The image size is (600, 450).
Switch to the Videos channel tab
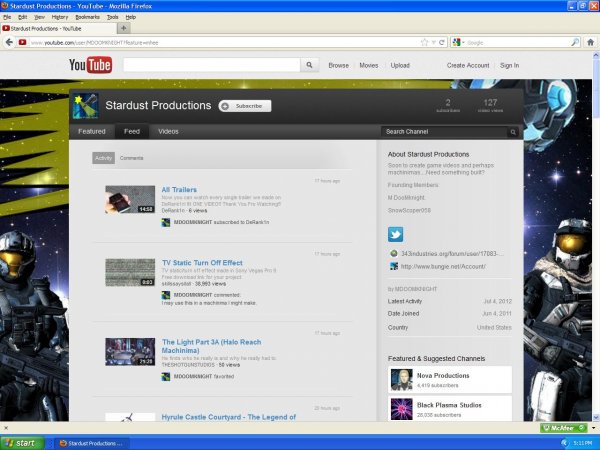pyautogui.click(x=168, y=131)
